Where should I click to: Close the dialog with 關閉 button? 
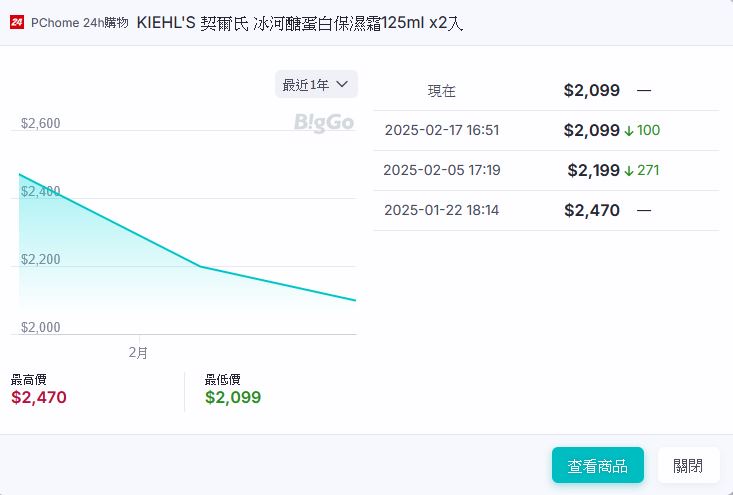pyautogui.click(x=688, y=465)
